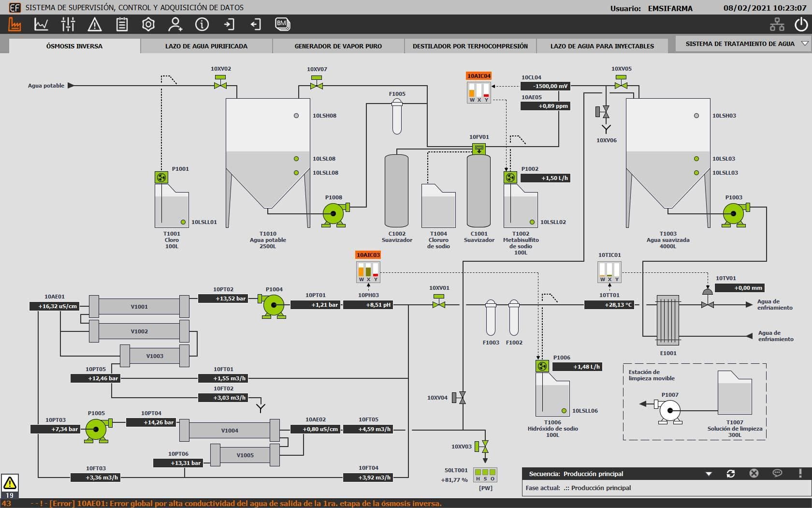The height and width of the screenshot is (508, 812).
Task: Click the 10TV01 +0,00 mm value
Action: coord(739,288)
